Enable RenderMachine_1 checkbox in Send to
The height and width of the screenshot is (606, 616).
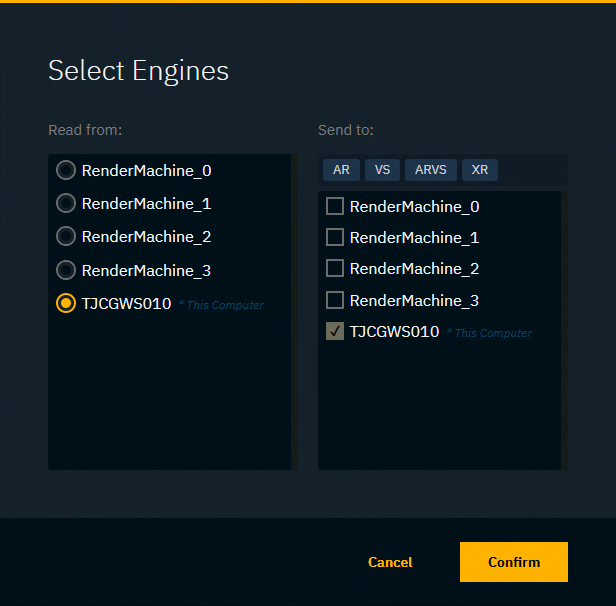coord(335,238)
